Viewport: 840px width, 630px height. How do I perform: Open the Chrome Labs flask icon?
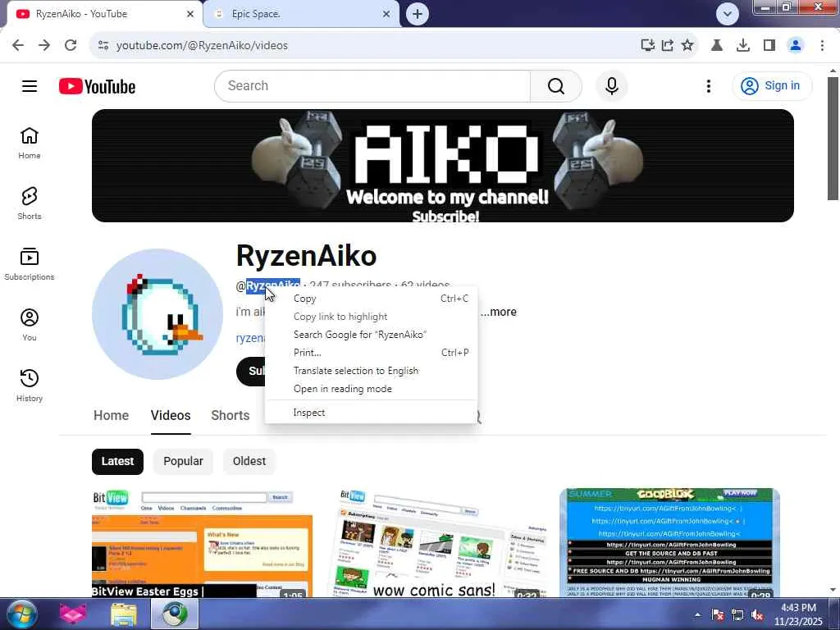(x=717, y=46)
